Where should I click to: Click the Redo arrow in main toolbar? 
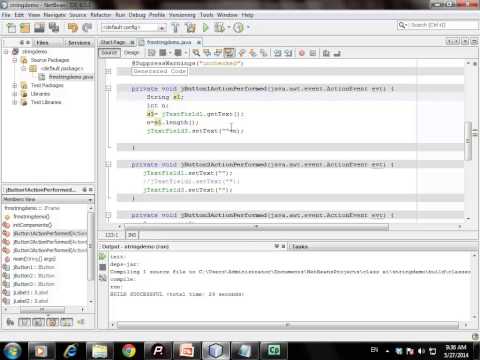point(87,28)
